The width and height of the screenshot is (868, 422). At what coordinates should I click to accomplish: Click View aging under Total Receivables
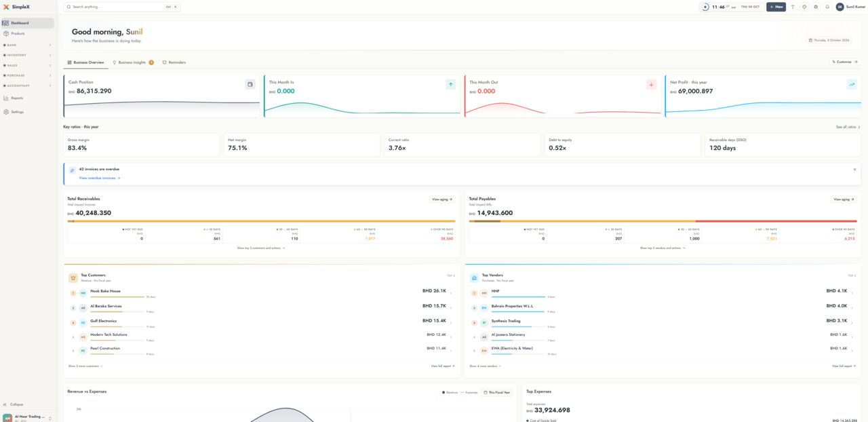point(442,199)
